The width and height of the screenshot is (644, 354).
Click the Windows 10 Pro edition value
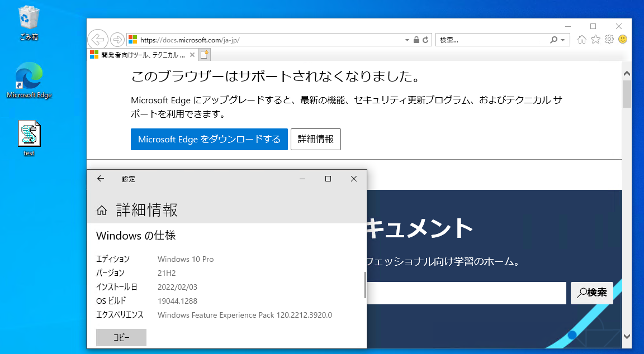tap(186, 259)
